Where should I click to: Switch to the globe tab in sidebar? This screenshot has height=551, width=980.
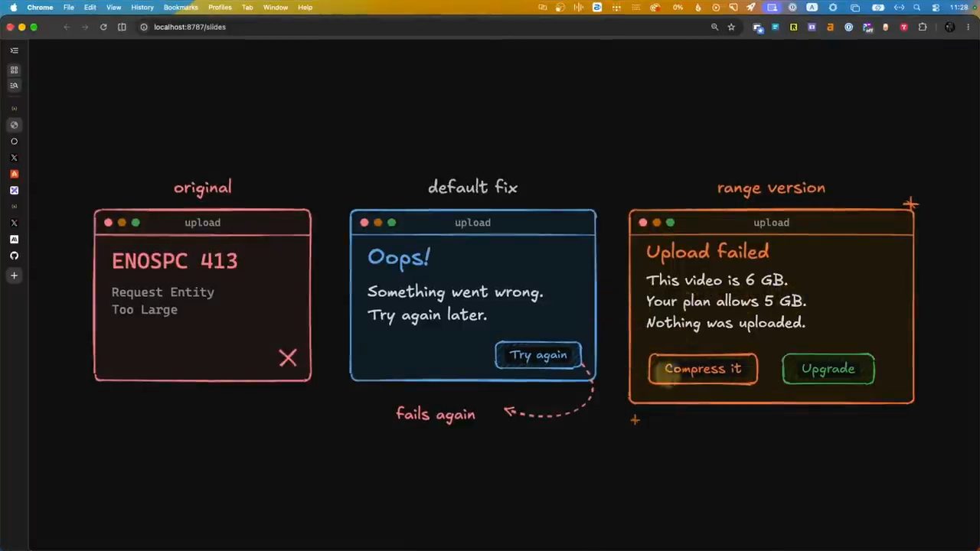point(14,125)
